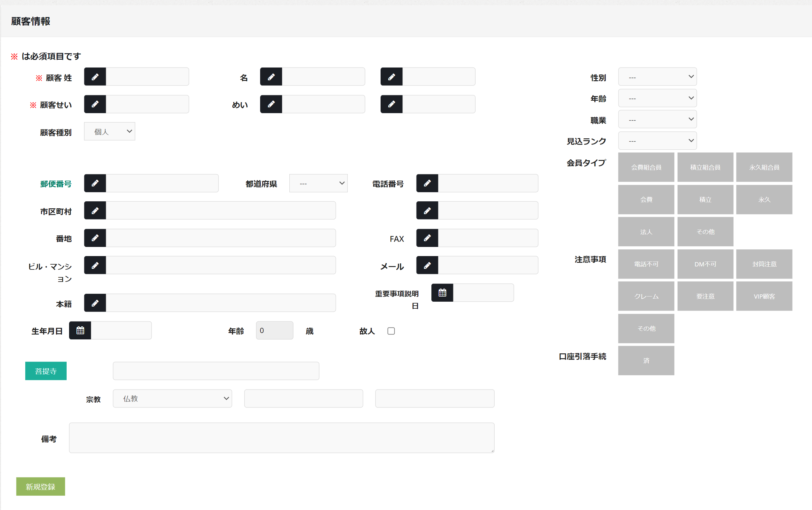812x510 pixels.
Task: Select the 顧客種別 dropdown showing 個人
Action: coord(109,131)
